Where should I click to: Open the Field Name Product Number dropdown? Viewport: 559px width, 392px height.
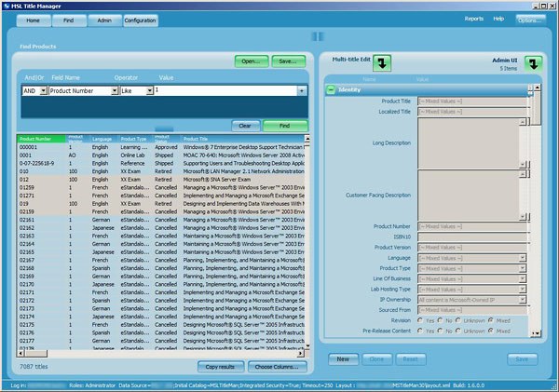[115, 91]
